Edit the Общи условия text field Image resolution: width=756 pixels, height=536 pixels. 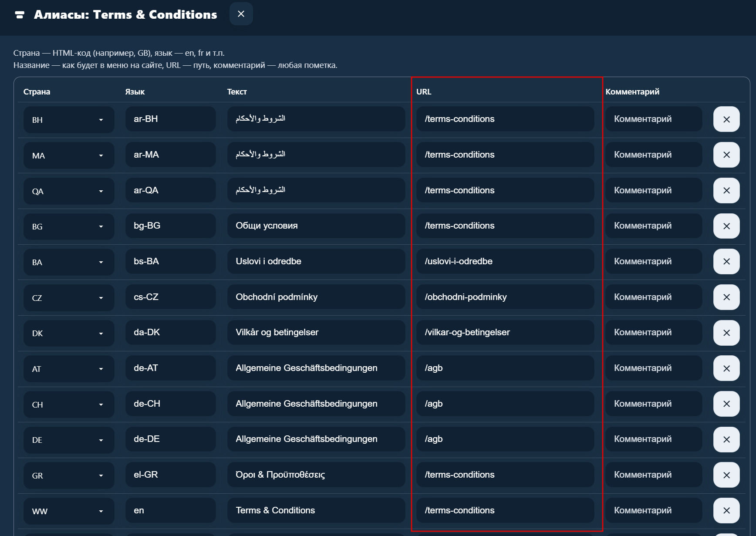(316, 226)
